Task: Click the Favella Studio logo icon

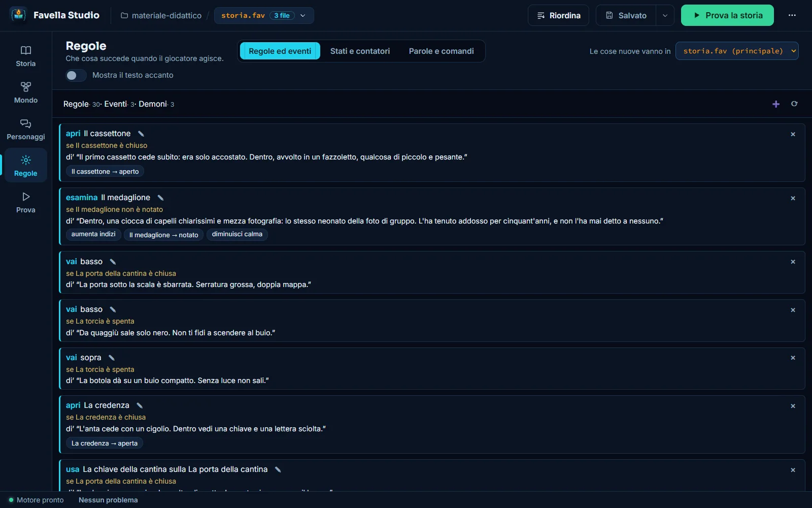Action: pyautogui.click(x=19, y=15)
